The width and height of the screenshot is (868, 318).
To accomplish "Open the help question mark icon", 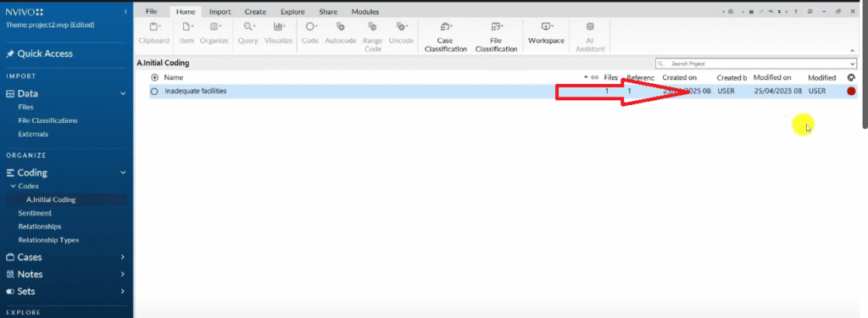I will pos(795,12).
